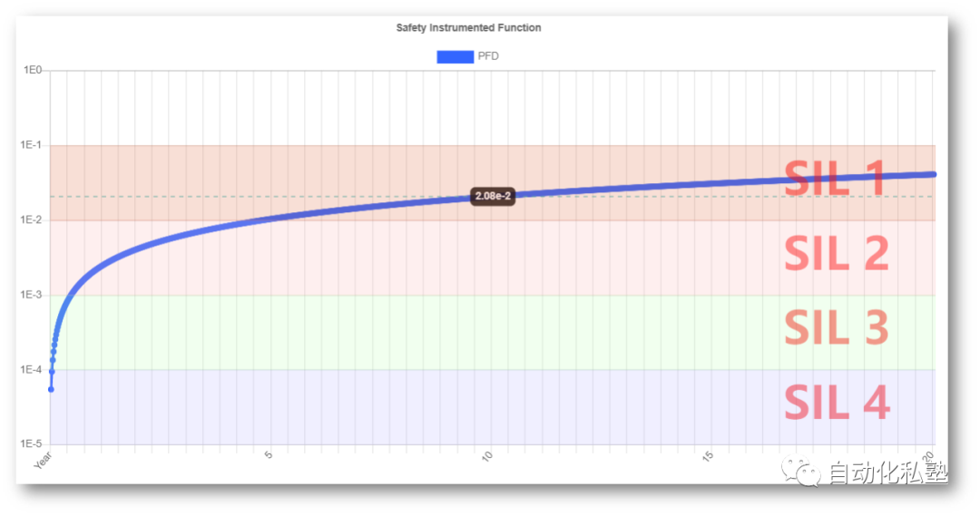
Task: Click the SIL 4 zone label
Action: tap(837, 402)
